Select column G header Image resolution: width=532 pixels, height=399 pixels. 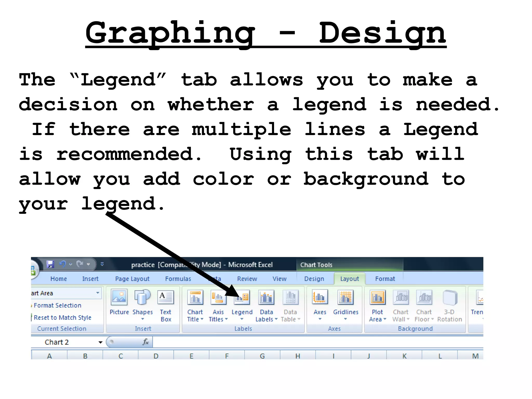[x=262, y=356]
